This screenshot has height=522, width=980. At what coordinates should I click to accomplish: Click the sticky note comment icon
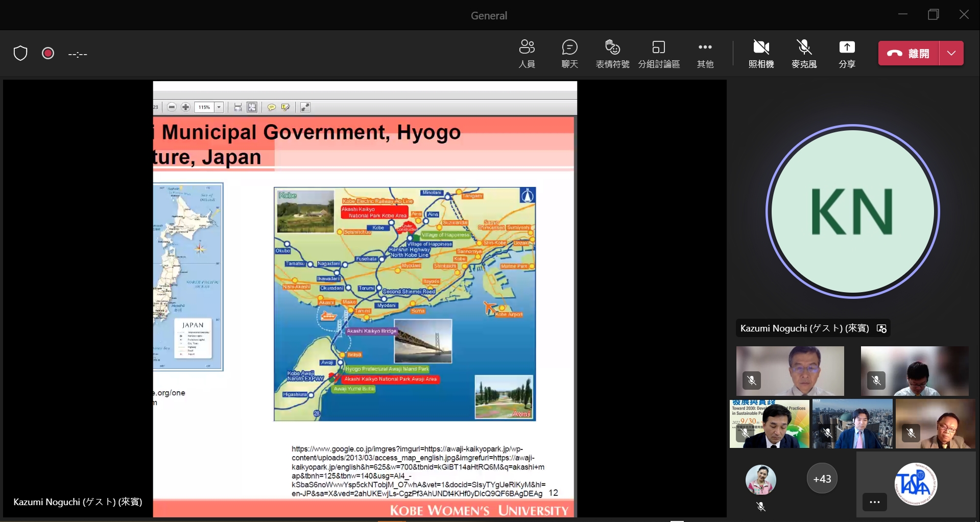(x=272, y=107)
